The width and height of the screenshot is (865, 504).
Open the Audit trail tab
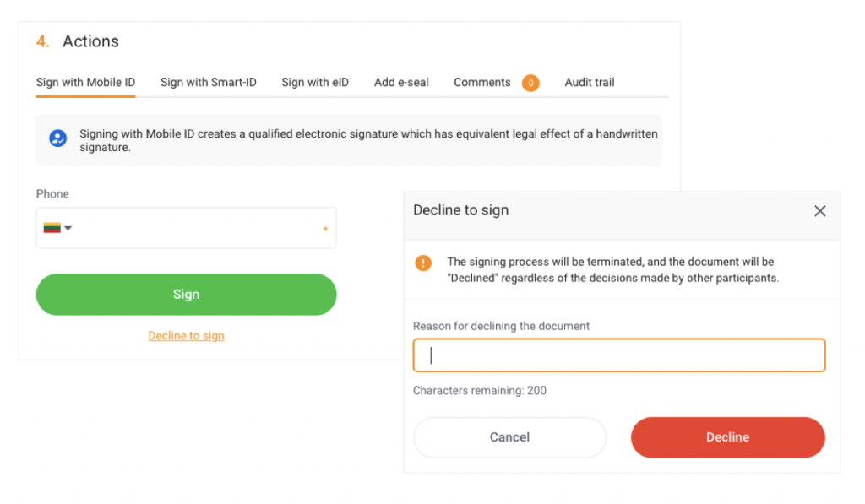pos(589,82)
